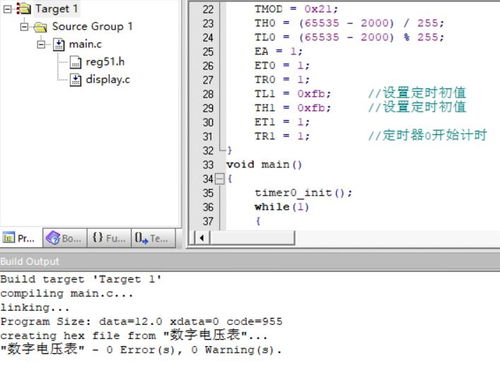
Task: Click the 'TMOD = 0x21;' code line
Action: tap(296, 9)
